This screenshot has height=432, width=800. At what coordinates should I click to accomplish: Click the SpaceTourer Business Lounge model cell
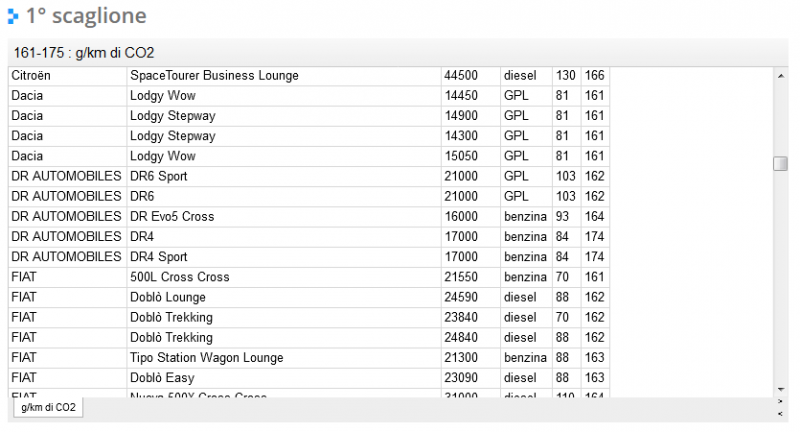coord(207,76)
